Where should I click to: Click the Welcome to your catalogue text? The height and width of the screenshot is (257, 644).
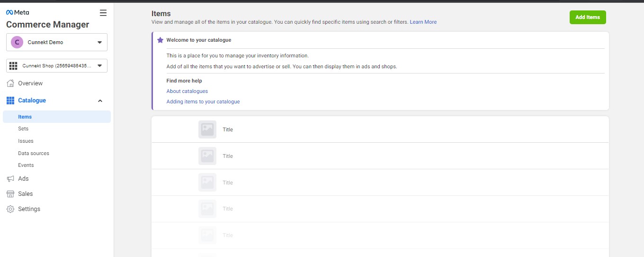(x=199, y=40)
